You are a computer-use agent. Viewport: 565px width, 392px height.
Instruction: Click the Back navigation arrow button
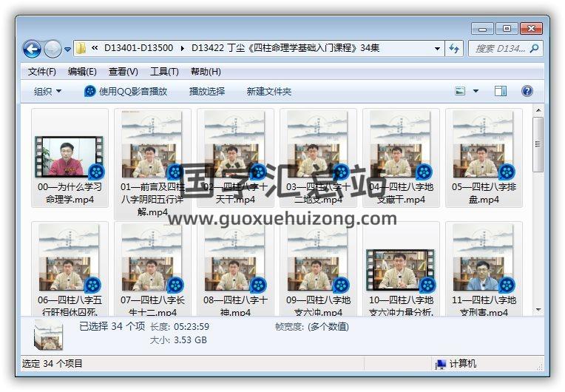tap(32, 49)
